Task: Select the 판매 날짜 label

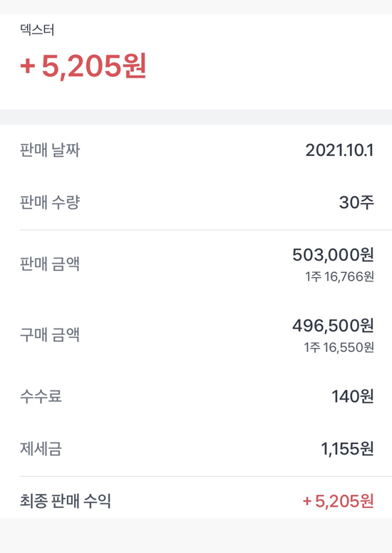Action: [50, 150]
